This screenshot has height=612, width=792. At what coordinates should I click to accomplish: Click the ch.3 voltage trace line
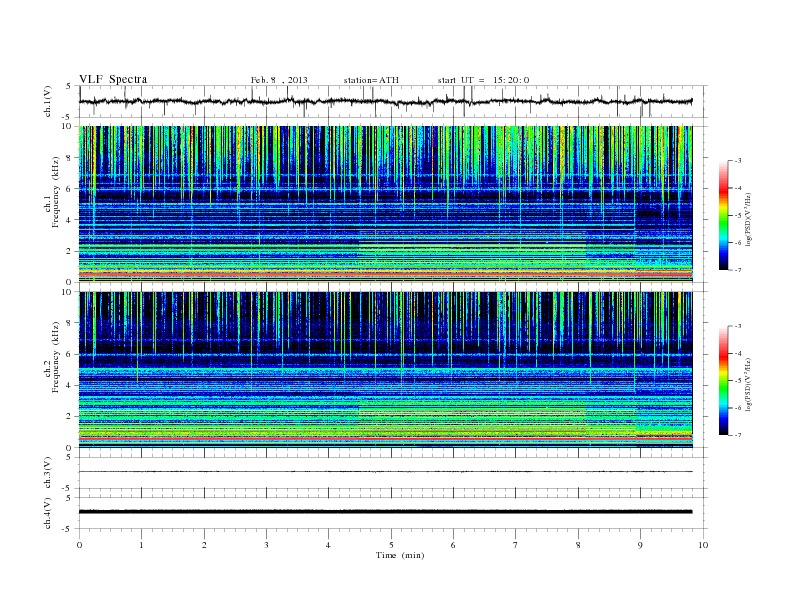pyautogui.click(x=385, y=472)
